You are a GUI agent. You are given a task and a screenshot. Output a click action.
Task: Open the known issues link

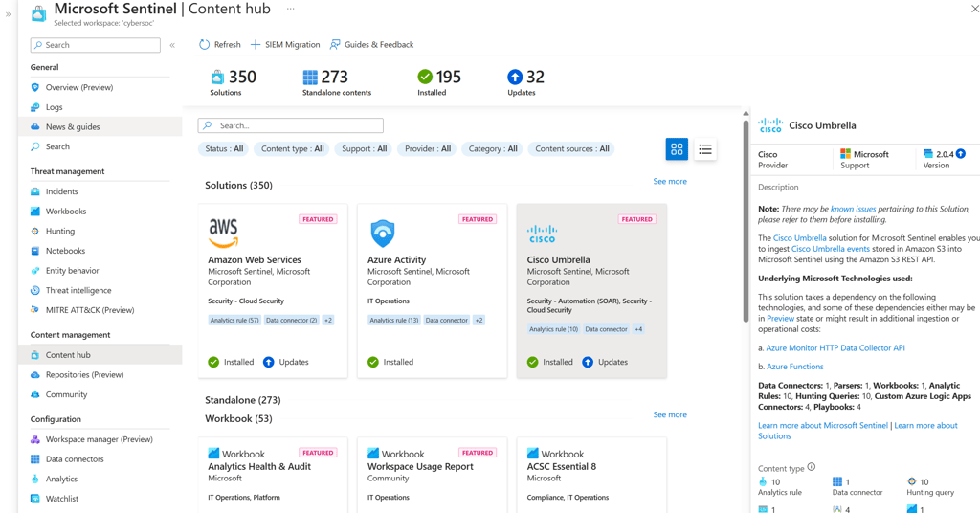coord(853,210)
